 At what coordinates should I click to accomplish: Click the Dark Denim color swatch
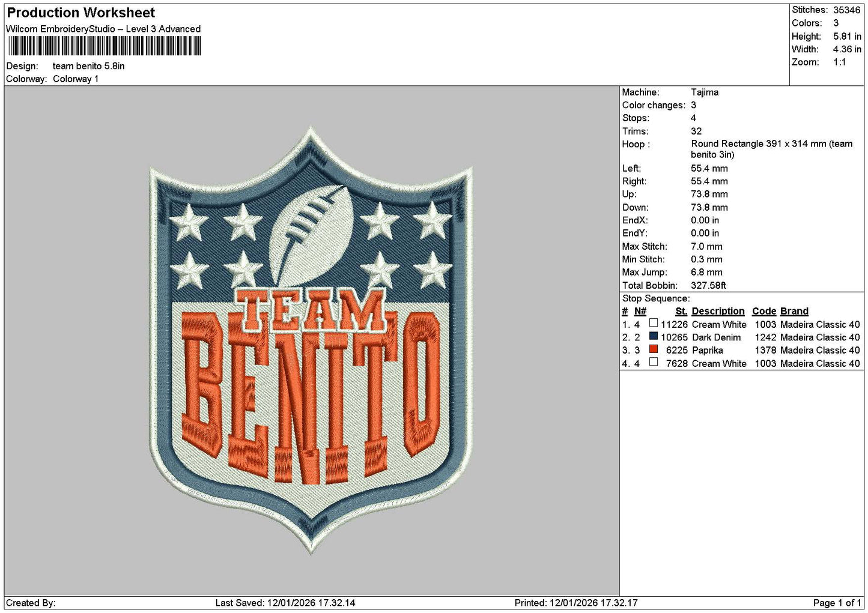(654, 336)
